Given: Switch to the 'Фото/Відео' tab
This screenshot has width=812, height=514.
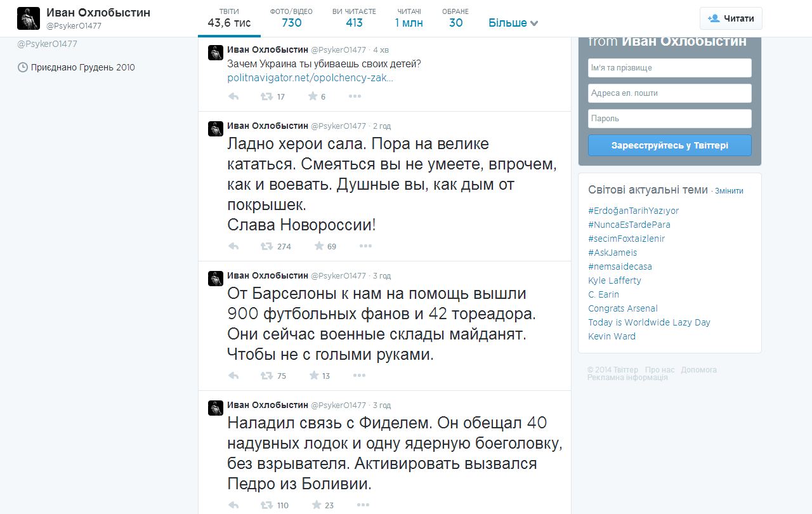Looking at the screenshot, I should [292, 18].
